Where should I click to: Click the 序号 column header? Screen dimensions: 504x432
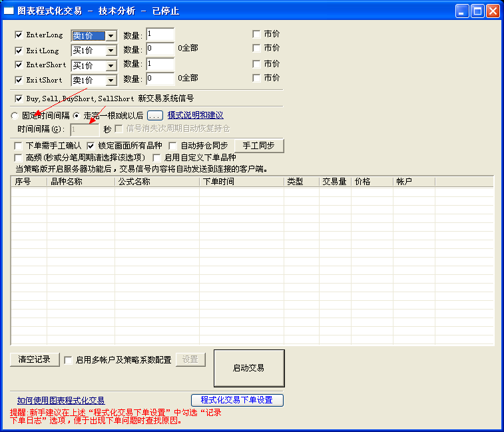pos(29,182)
